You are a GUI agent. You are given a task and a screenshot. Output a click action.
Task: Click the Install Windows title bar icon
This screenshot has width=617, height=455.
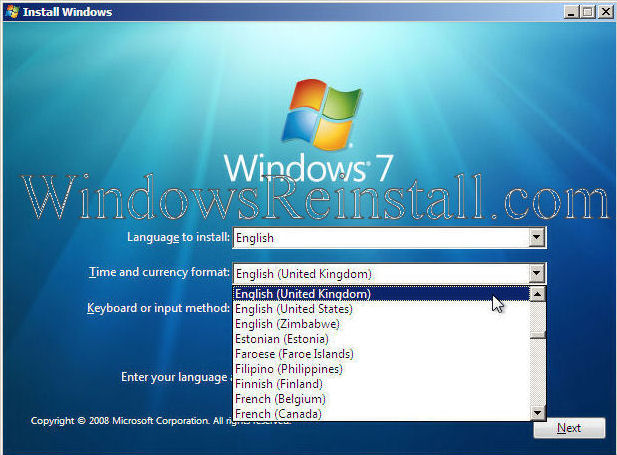pyautogui.click(x=11, y=12)
